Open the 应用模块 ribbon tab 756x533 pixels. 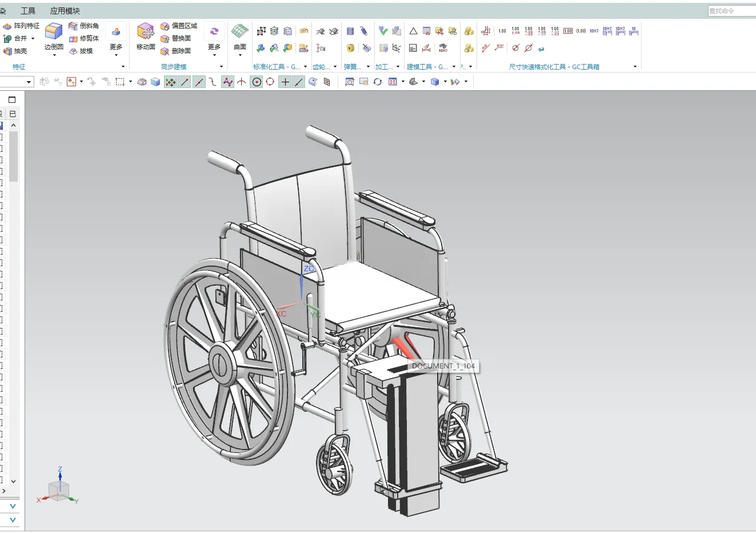(x=65, y=11)
